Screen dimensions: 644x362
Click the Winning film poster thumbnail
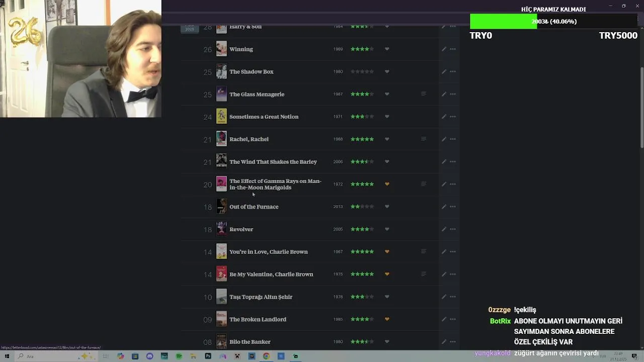(x=221, y=49)
